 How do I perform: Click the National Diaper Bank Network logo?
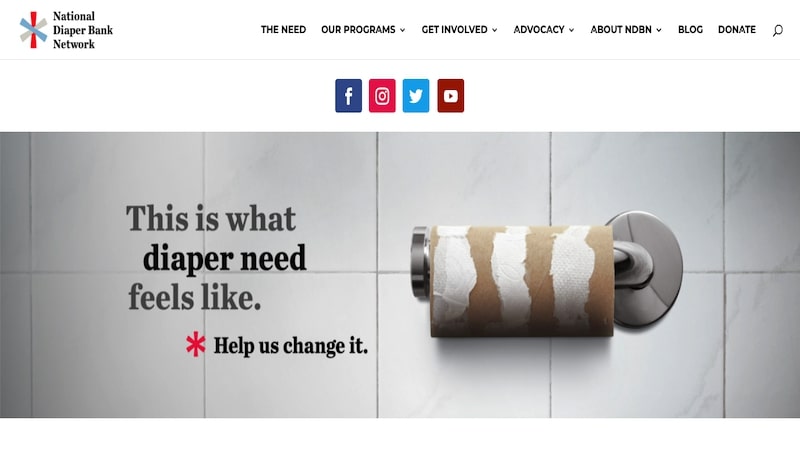tap(66, 30)
